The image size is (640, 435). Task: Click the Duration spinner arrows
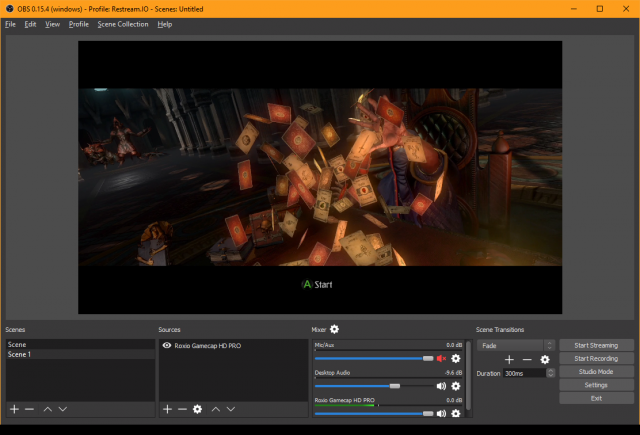click(549, 373)
